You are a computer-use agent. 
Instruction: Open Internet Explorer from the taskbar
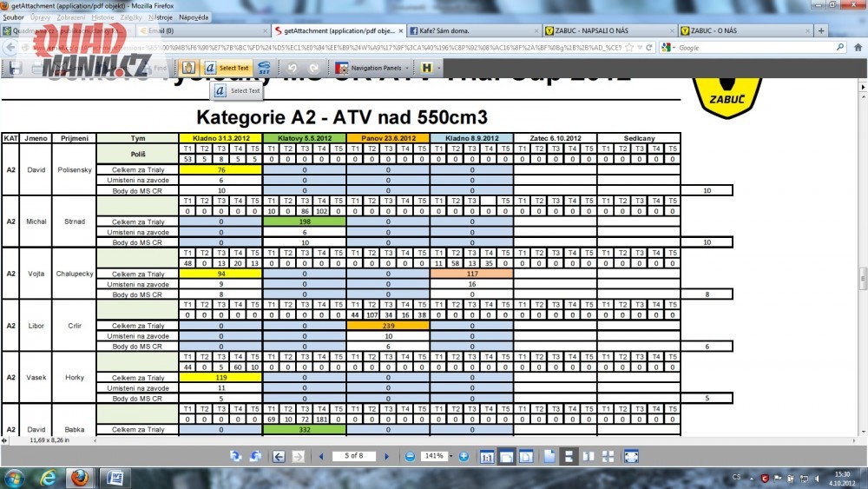[48, 478]
